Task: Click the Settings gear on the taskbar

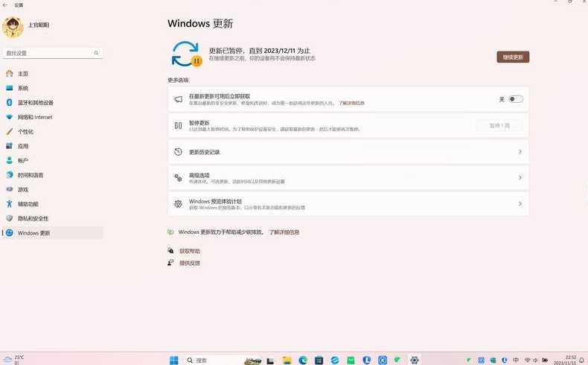Action: pos(415,360)
